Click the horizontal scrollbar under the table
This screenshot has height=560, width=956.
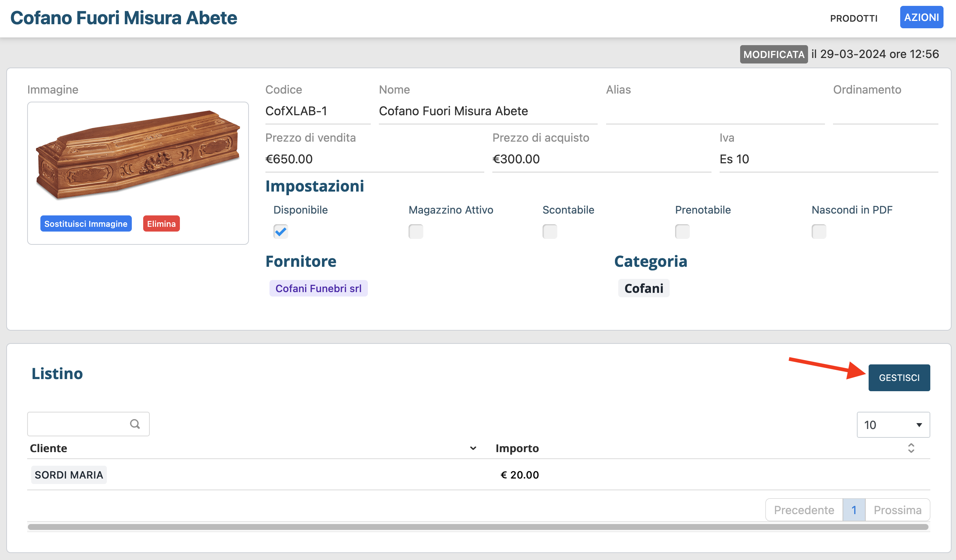478,527
